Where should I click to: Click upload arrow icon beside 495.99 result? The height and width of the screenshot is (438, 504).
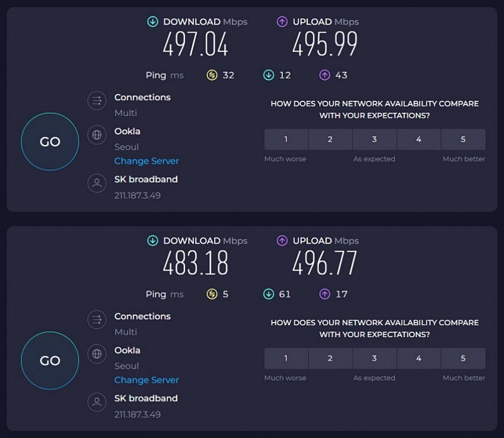pos(282,22)
